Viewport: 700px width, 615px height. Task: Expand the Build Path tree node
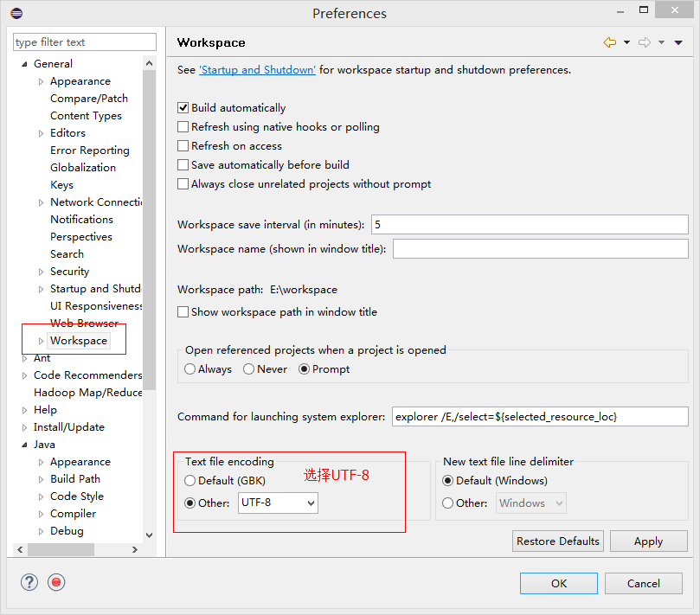pos(41,479)
